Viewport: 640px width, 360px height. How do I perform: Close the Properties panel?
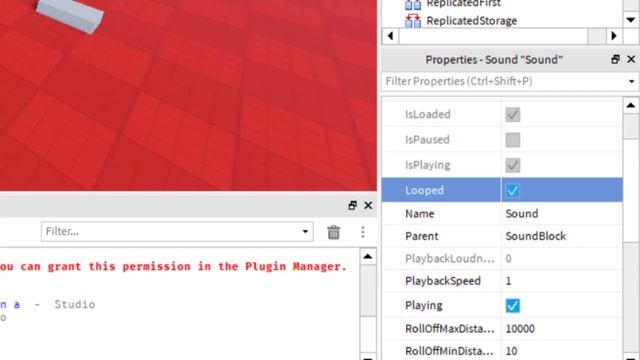[631, 59]
